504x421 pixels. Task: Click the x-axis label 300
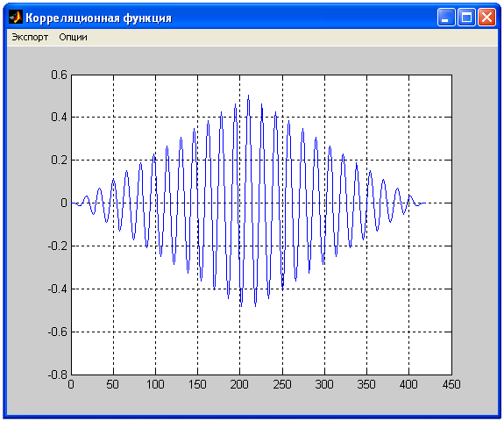[324, 384]
